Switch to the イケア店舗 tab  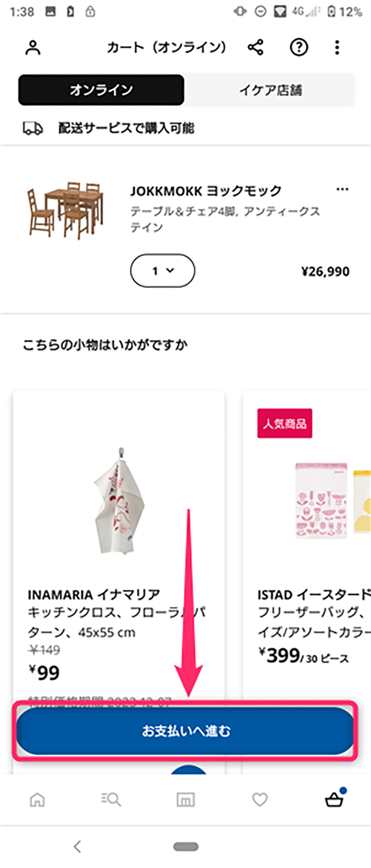click(270, 90)
